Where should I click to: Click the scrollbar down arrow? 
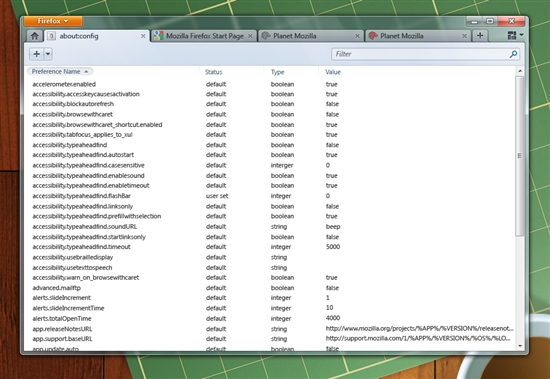520,346
